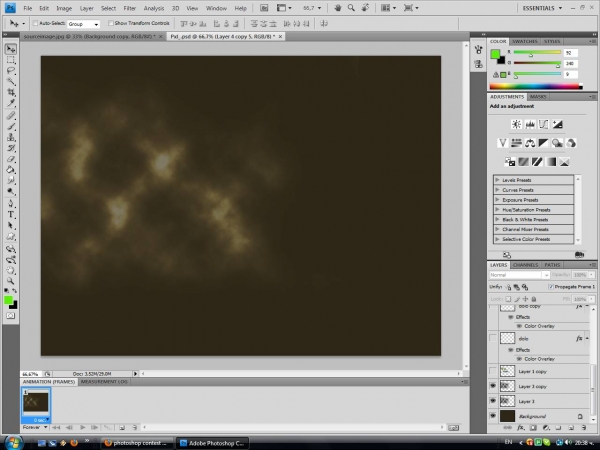This screenshot has width=600, height=450.
Task: Enable Show Transform Controls checkbox
Action: 111,23
